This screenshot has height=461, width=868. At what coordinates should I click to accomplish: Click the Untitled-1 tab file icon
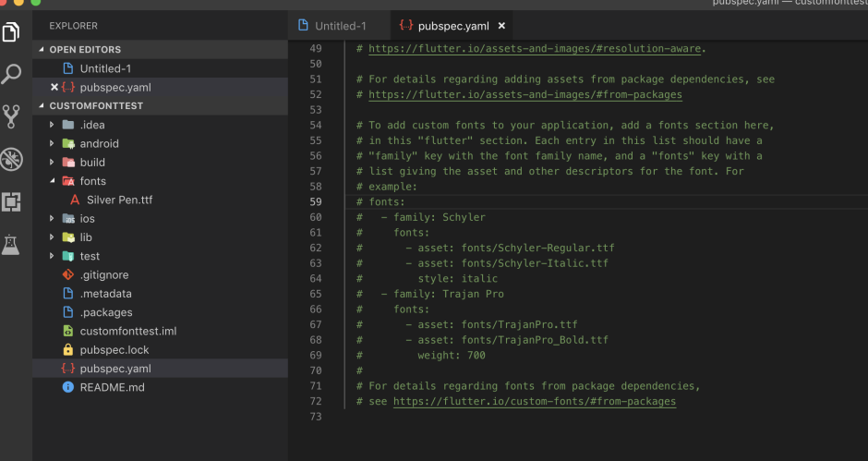click(x=303, y=26)
